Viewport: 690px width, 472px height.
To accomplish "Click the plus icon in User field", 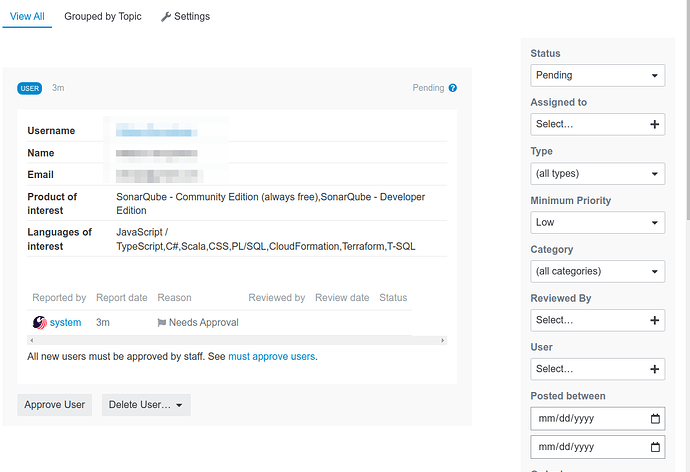I will point(654,369).
